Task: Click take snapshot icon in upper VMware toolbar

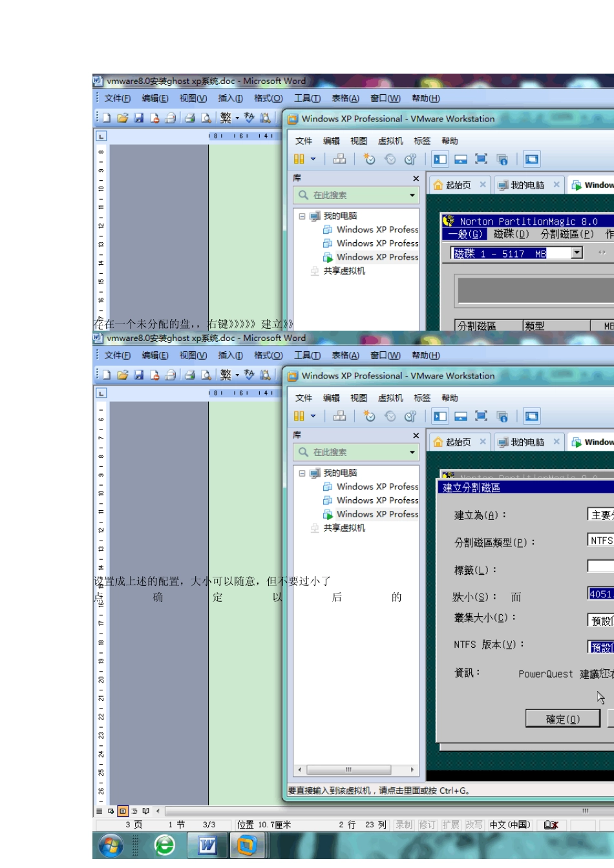Action: pyautogui.click(x=369, y=159)
